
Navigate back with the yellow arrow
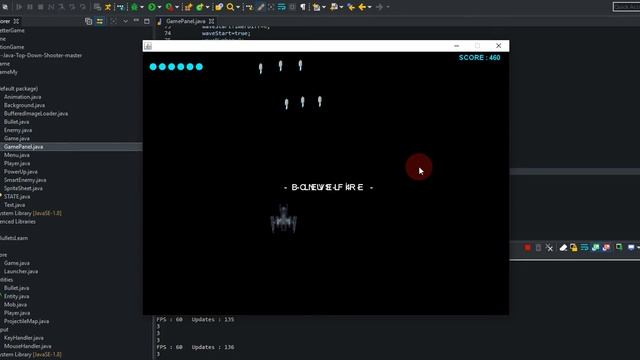point(362,7)
